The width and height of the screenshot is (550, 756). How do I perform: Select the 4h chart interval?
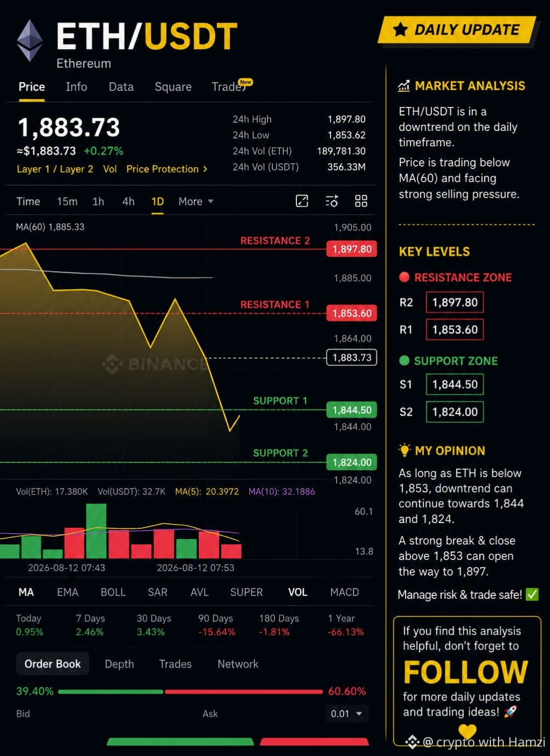click(x=128, y=201)
